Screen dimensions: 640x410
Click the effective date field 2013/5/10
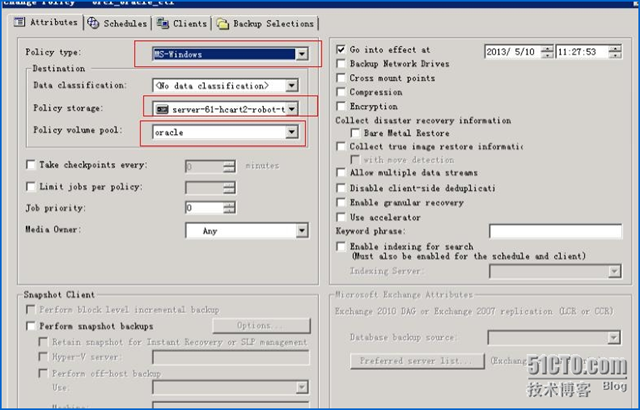tap(513, 52)
